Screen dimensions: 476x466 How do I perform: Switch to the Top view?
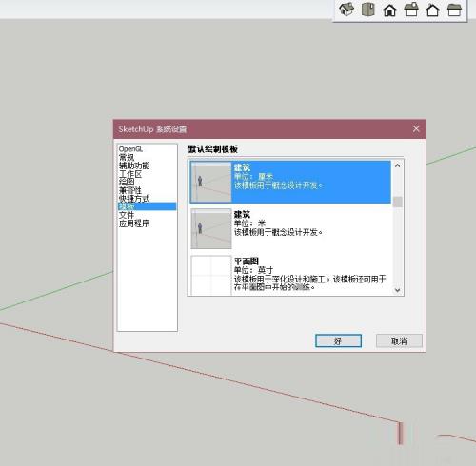368,10
